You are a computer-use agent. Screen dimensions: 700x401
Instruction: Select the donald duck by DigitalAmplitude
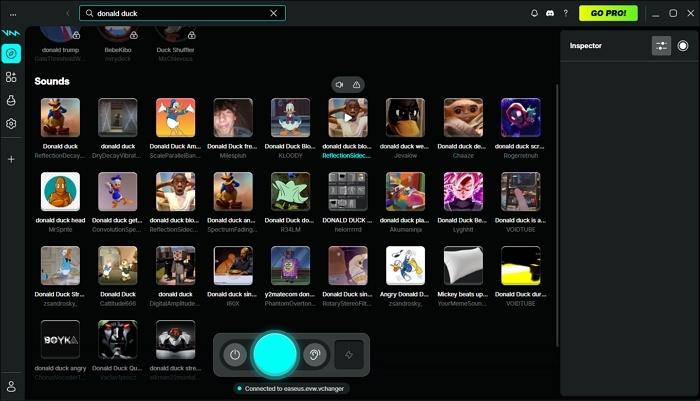[x=175, y=266]
